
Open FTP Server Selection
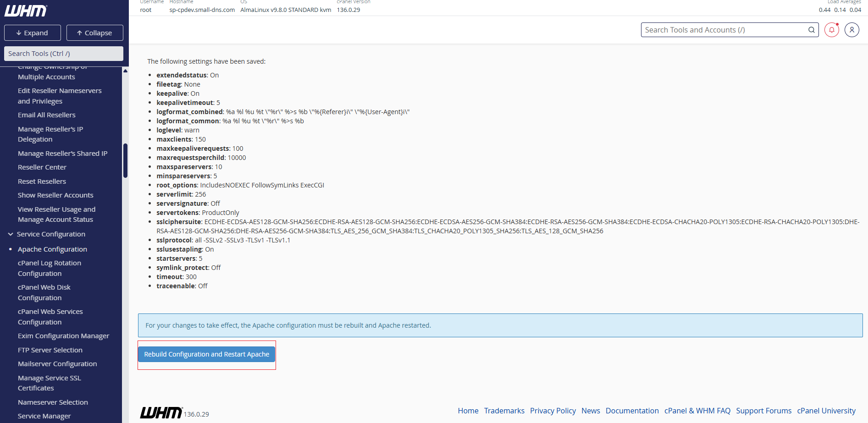[x=50, y=350]
